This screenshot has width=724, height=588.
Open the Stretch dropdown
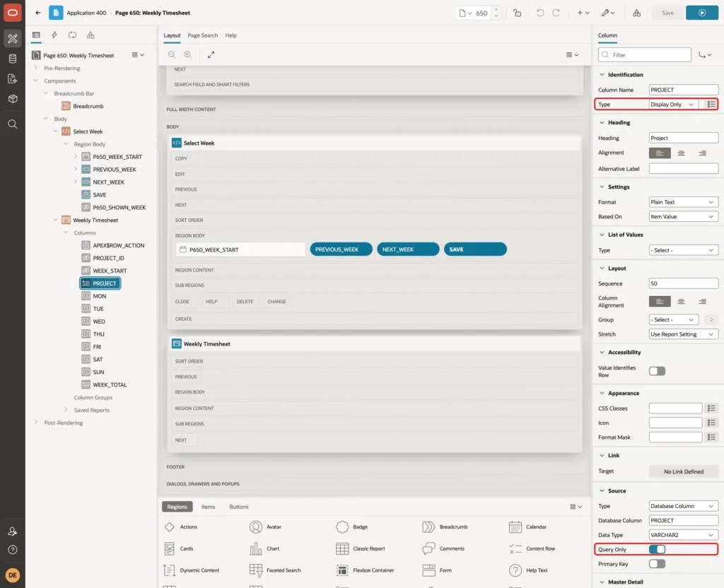tap(684, 334)
